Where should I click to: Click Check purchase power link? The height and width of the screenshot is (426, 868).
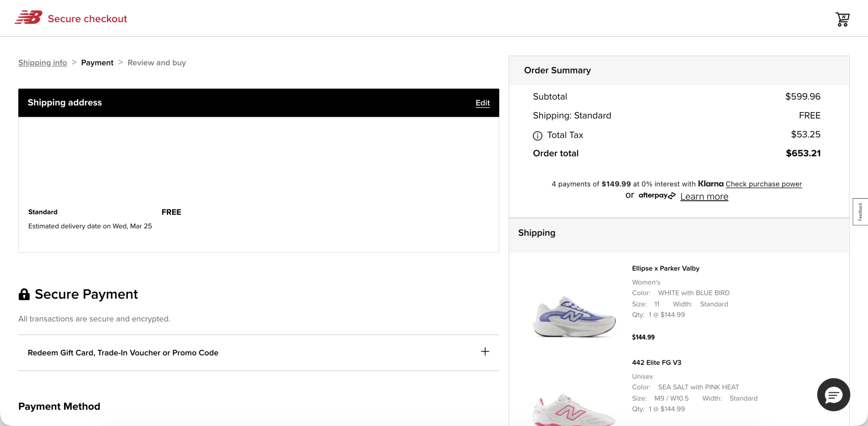click(764, 184)
